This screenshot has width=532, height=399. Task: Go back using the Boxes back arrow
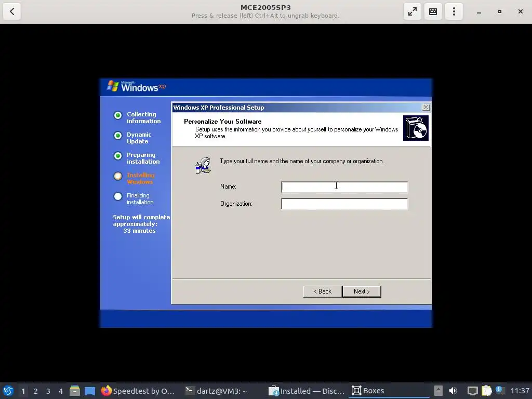click(12, 11)
